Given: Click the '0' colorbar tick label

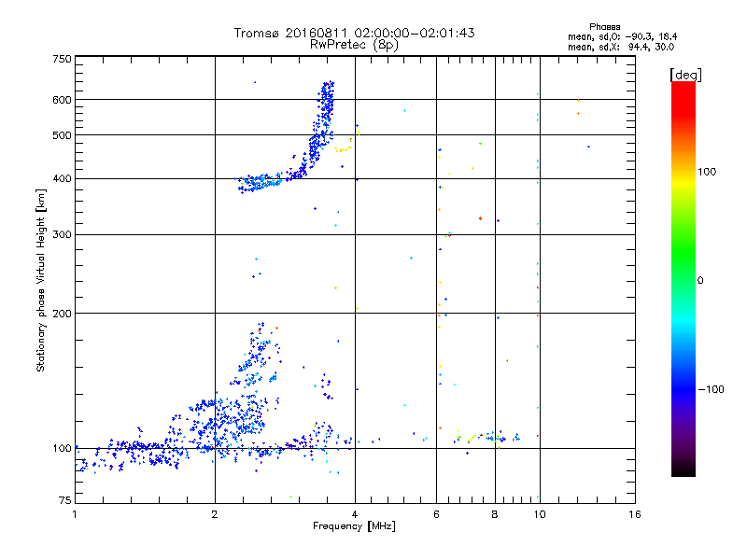Looking at the screenshot, I should pos(700,281).
